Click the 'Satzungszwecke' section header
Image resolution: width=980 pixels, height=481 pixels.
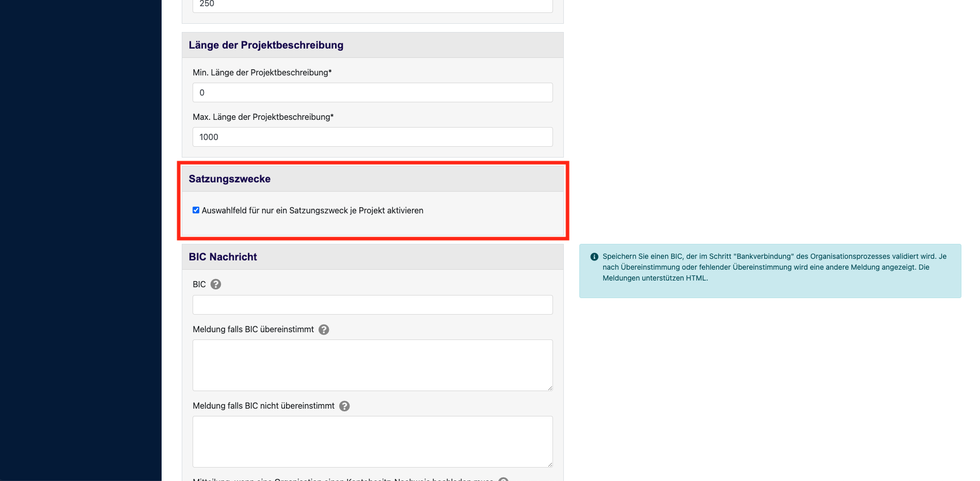pos(230,179)
